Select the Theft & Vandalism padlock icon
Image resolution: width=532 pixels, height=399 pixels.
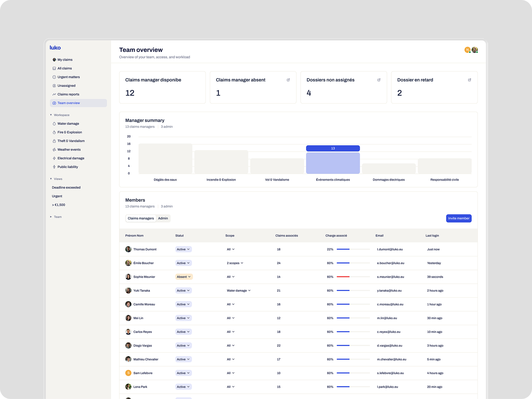[x=54, y=141]
